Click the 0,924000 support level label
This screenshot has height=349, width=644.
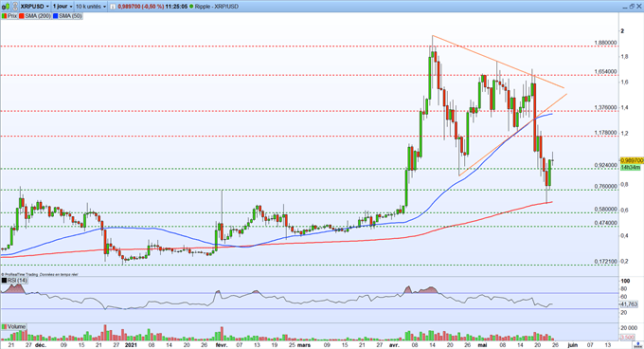tap(605, 165)
